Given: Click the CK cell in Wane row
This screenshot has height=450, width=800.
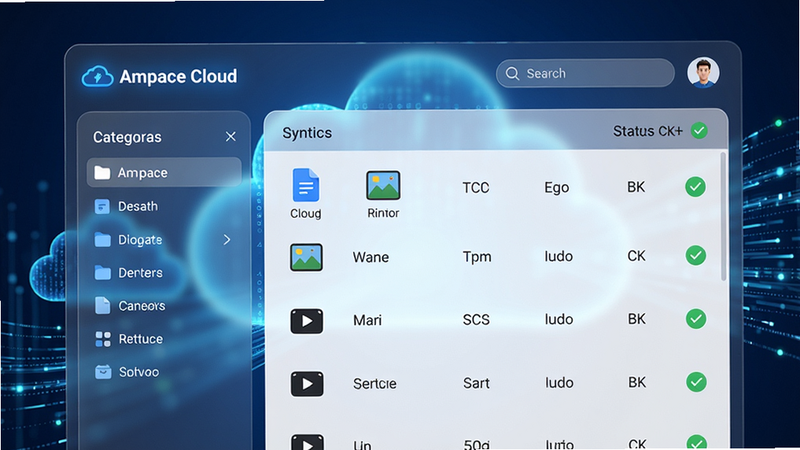Looking at the screenshot, I should click(636, 256).
